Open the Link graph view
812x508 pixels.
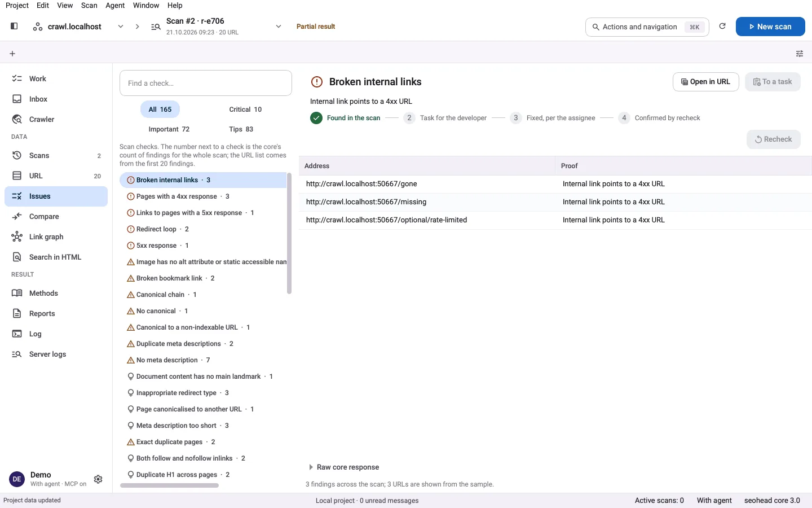click(x=56, y=237)
